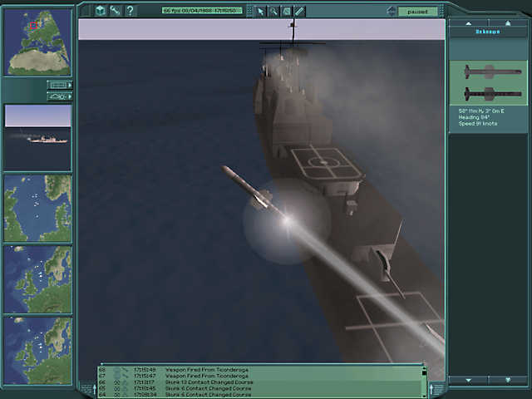This screenshot has width=532, height=399.
Task: Click the Ticonderoga helipad in 3D view
Action: coord(325,163)
